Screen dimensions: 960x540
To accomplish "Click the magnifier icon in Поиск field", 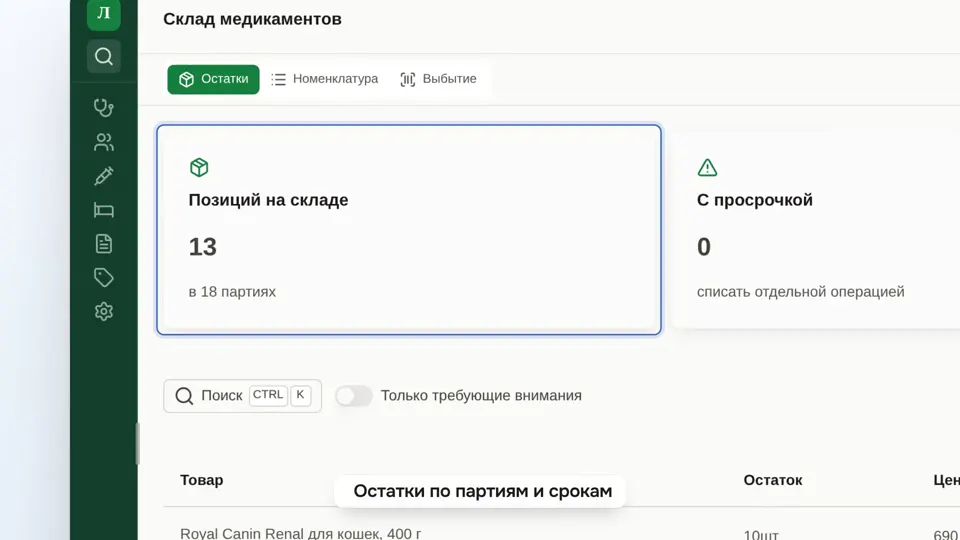I will click(x=184, y=396).
